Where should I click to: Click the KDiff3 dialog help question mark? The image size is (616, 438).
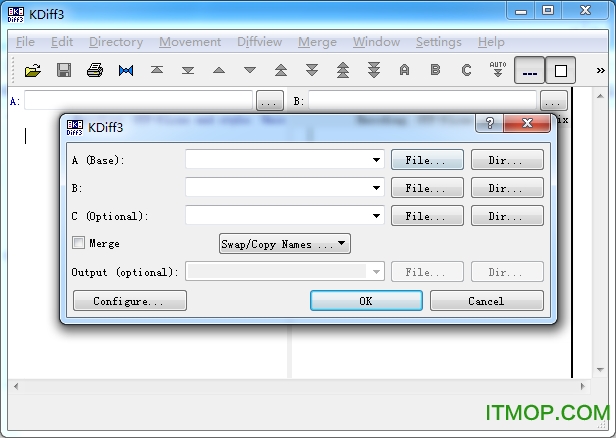[490, 123]
